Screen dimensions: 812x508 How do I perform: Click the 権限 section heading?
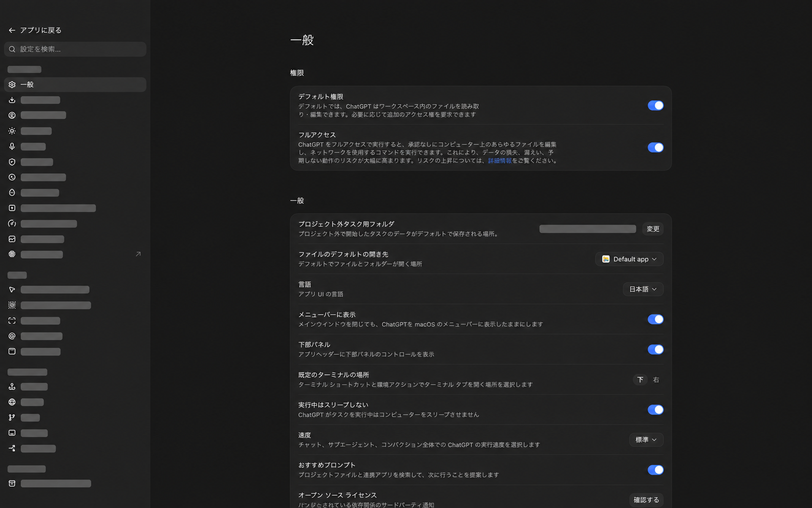pyautogui.click(x=297, y=73)
